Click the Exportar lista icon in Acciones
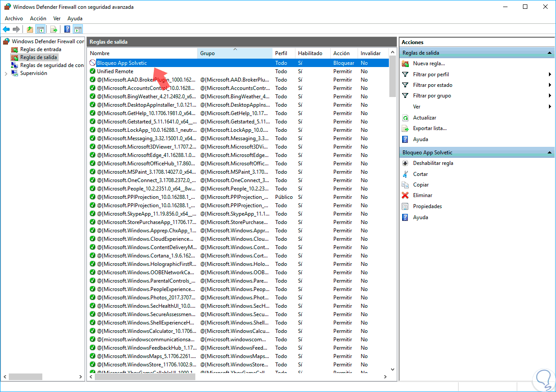556x392 pixels. click(x=405, y=128)
